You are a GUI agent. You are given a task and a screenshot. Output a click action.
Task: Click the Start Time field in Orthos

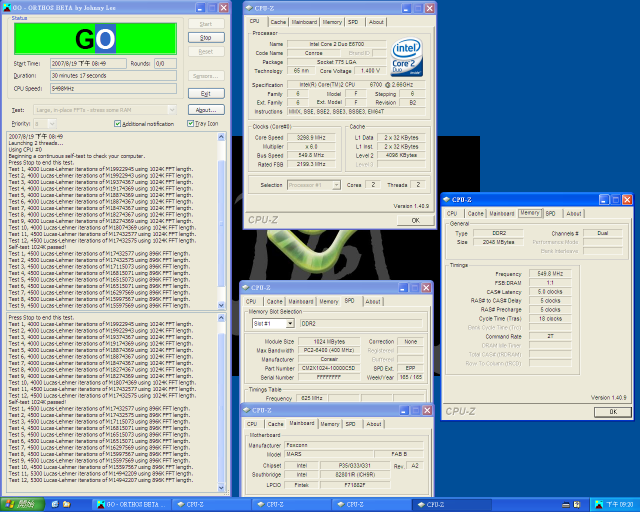click(x=88, y=63)
